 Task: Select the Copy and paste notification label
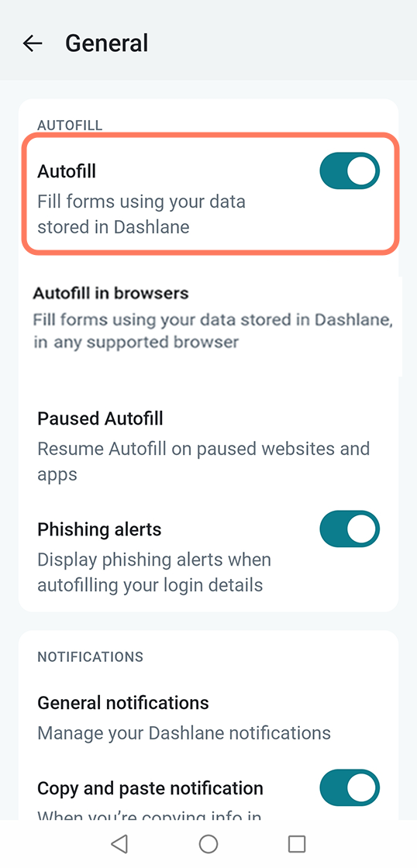[150, 787]
